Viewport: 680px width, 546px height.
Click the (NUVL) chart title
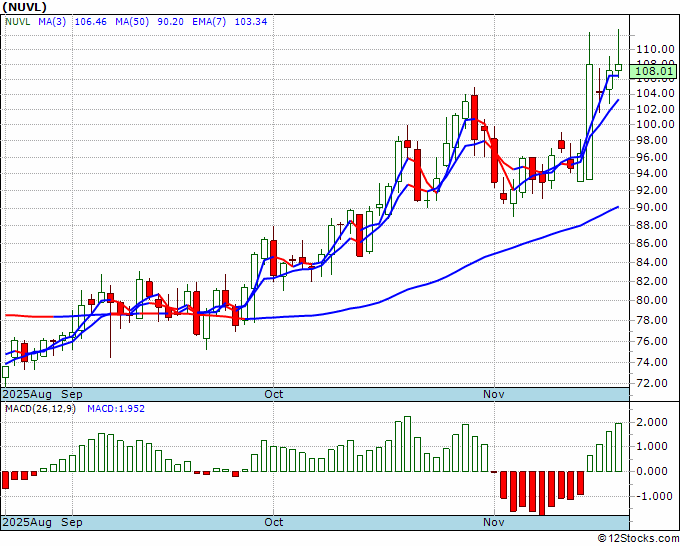(24, 7)
